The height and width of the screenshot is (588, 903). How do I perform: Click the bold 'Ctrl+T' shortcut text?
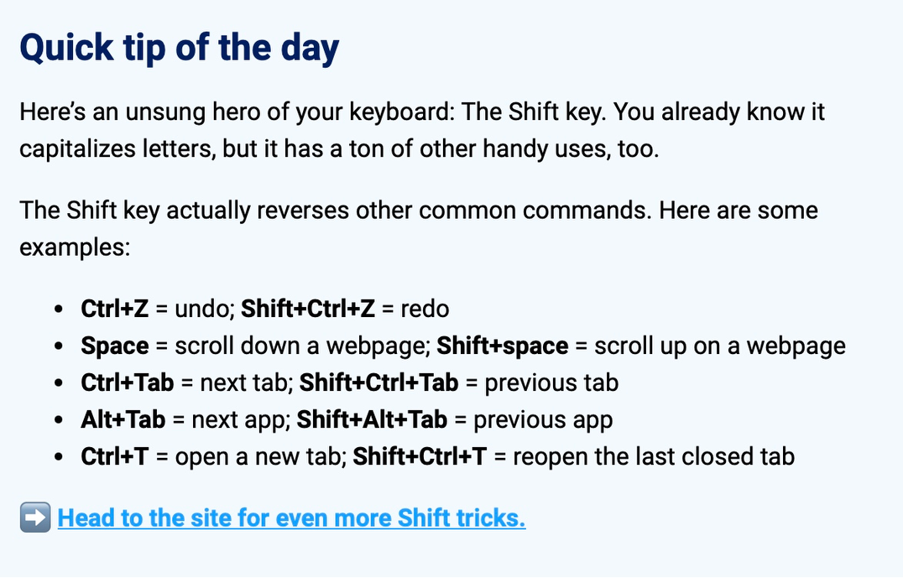115,456
